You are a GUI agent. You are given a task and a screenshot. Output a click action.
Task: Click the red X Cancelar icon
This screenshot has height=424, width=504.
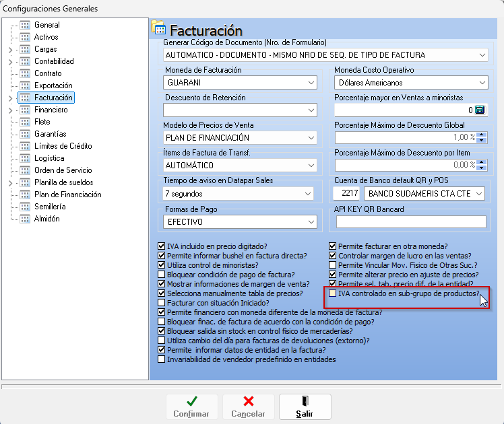[249, 401]
